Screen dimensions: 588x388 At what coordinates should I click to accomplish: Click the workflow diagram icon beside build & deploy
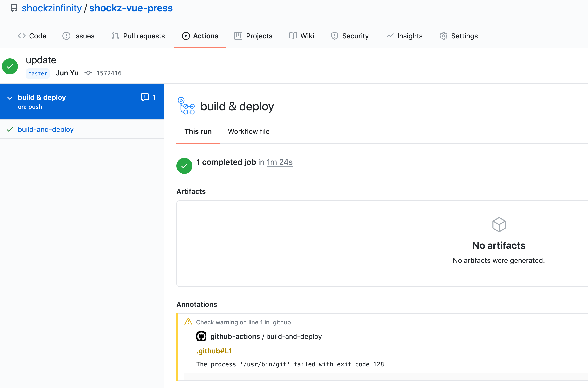click(x=186, y=106)
